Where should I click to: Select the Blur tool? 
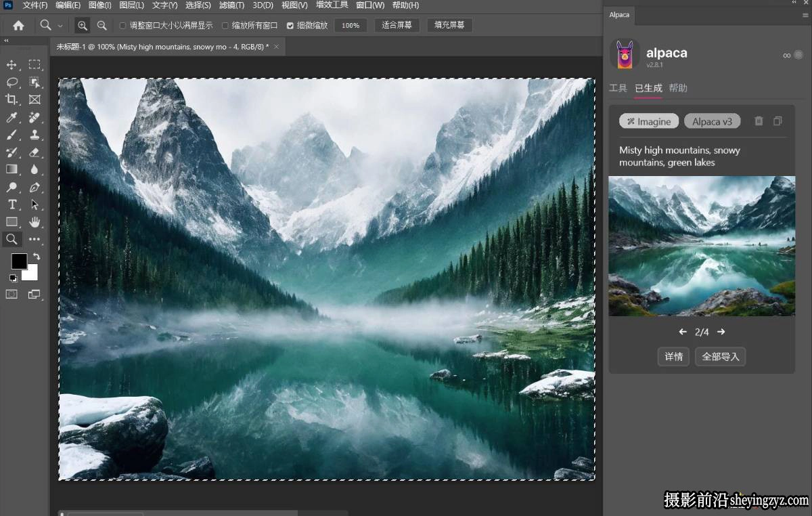pyautogui.click(x=35, y=169)
